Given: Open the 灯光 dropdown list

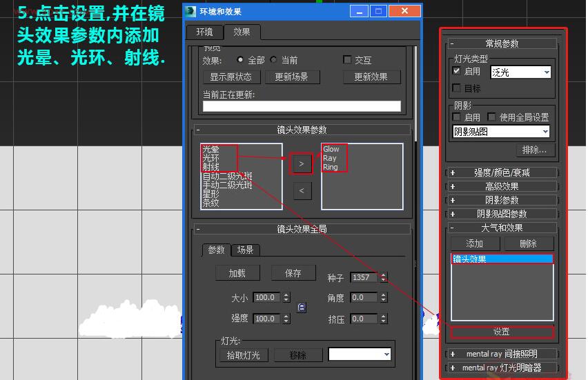Looking at the screenshot, I should click(x=360, y=354).
